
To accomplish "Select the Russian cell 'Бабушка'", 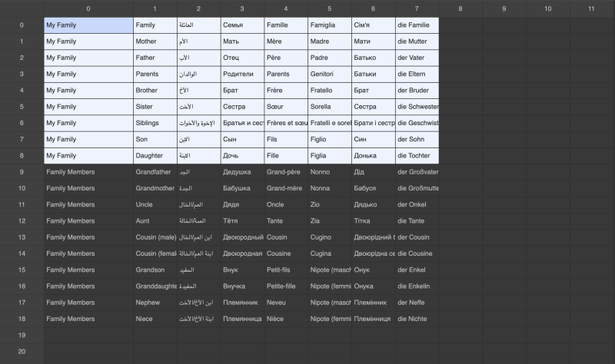I will pos(242,188).
